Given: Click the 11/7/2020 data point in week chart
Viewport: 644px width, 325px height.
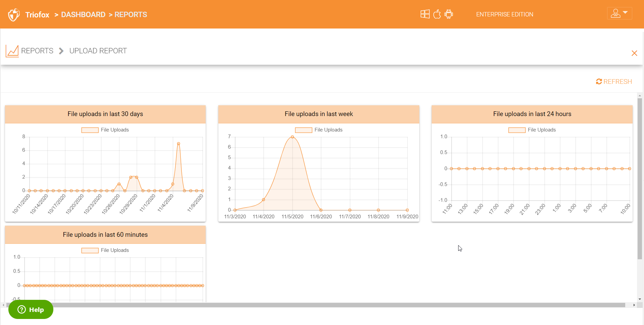Looking at the screenshot, I should 350,210.
